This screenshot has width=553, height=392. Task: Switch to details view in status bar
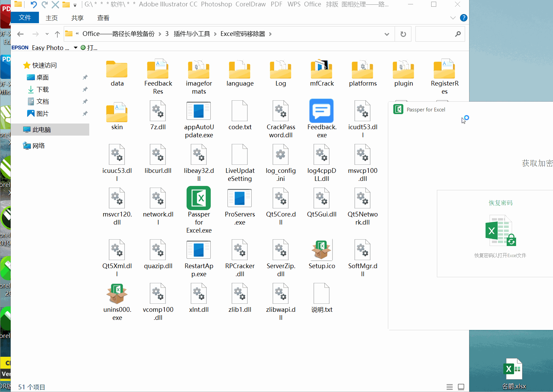tap(450, 387)
